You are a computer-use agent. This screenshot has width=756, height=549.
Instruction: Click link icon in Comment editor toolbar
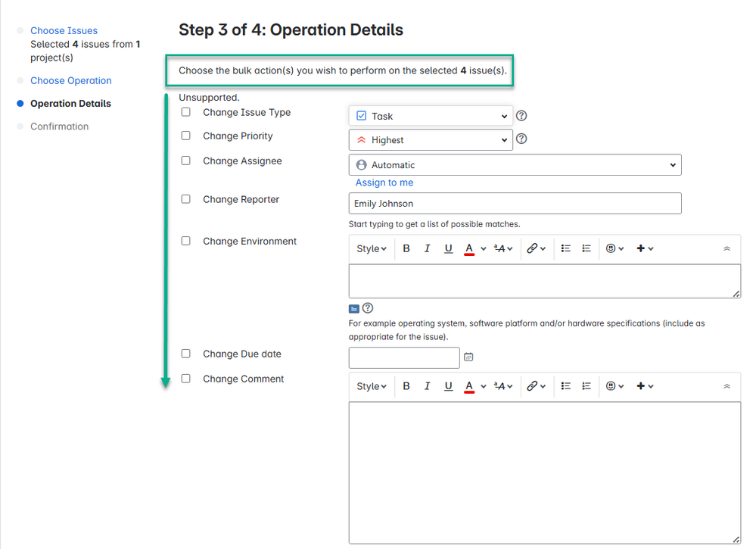pyautogui.click(x=536, y=386)
